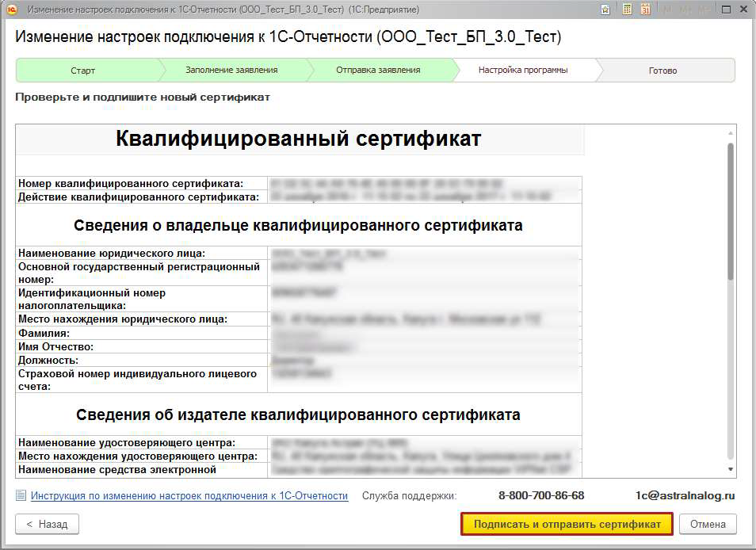Image resolution: width=756 pixels, height=550 pixels.
Task: Open the calculator icon in title bar
Action: 627,10
